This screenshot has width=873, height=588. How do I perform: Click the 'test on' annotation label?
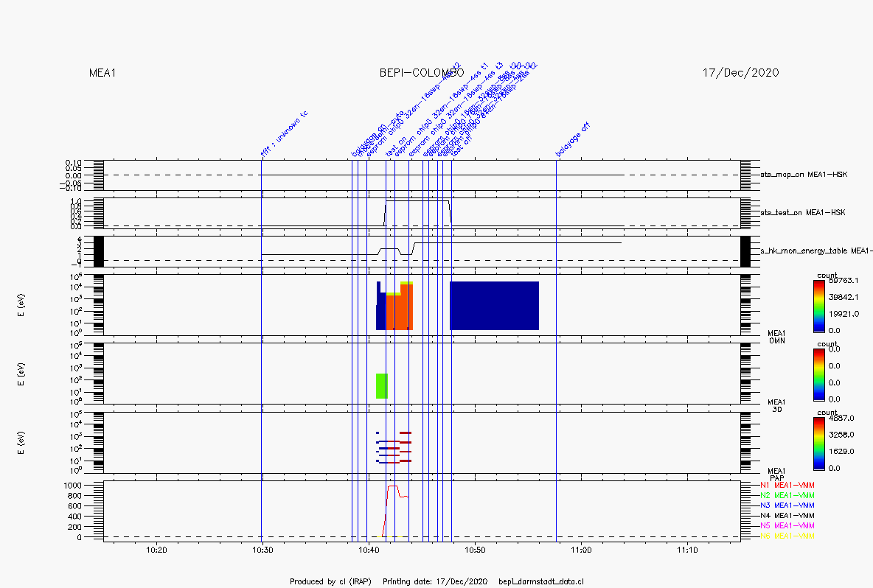pos(396,147)
